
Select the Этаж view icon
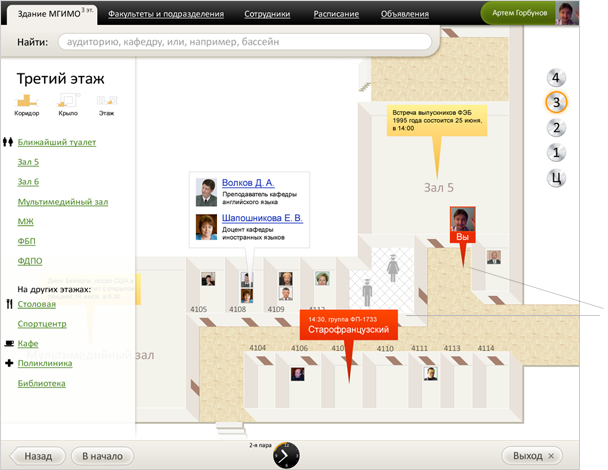click(107, 101)
